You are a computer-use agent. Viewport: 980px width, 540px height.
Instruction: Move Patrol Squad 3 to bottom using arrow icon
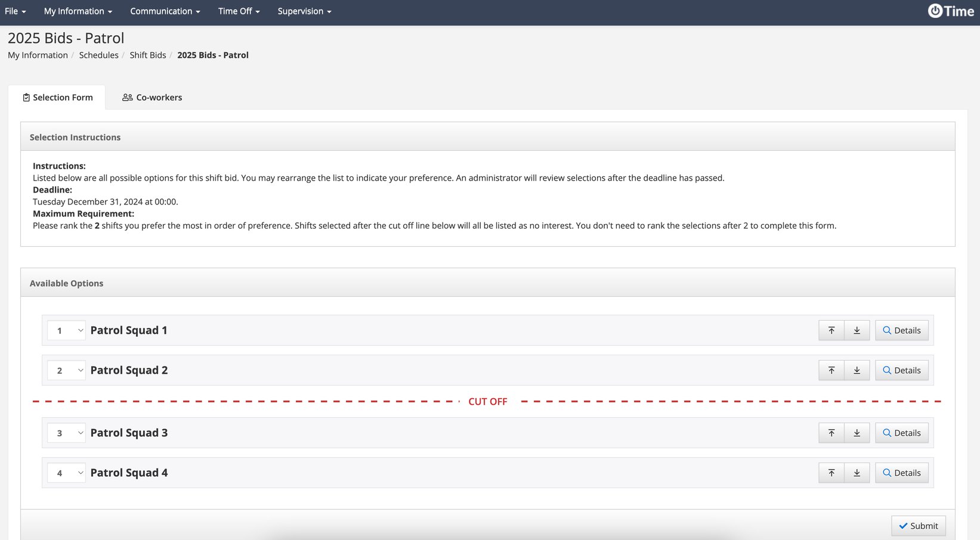[857, 432]
